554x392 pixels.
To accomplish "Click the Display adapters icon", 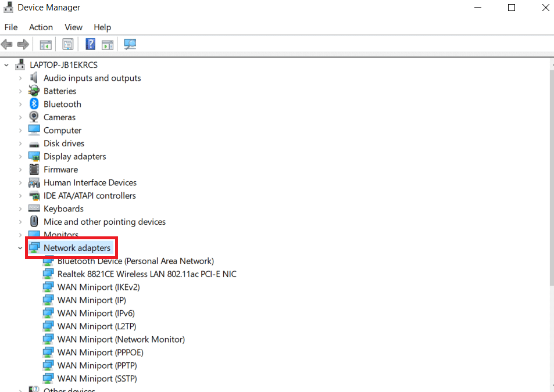I will tap(34, 156).
